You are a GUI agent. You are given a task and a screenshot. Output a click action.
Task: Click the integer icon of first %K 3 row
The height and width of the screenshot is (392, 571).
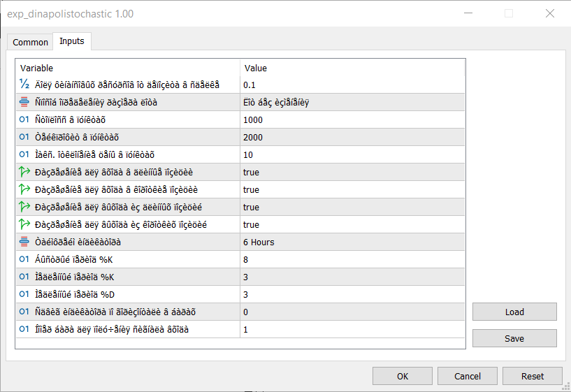tap(24, 277)
